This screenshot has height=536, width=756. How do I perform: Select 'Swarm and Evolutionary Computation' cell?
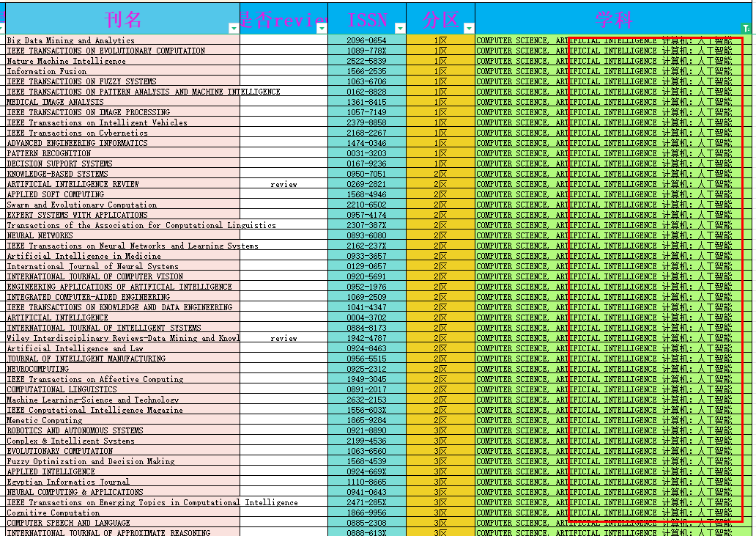click(x=122, y=205)
